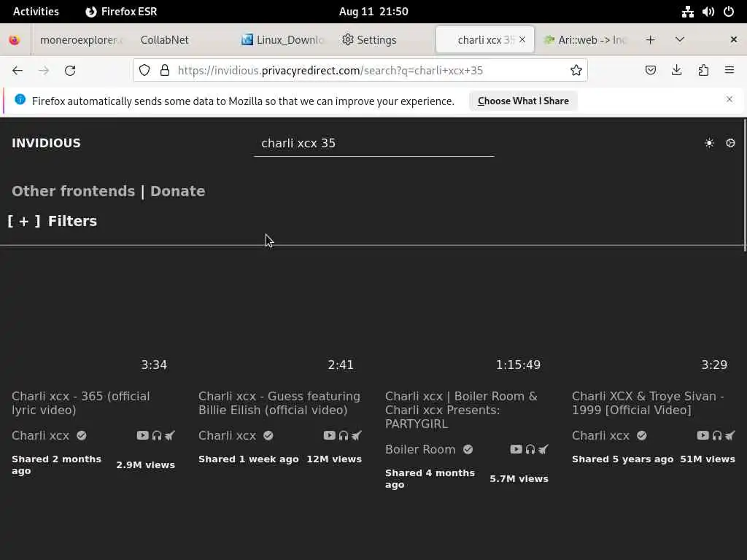Bookmark this page with the star
747x560 pixels.
coord(576,71)
